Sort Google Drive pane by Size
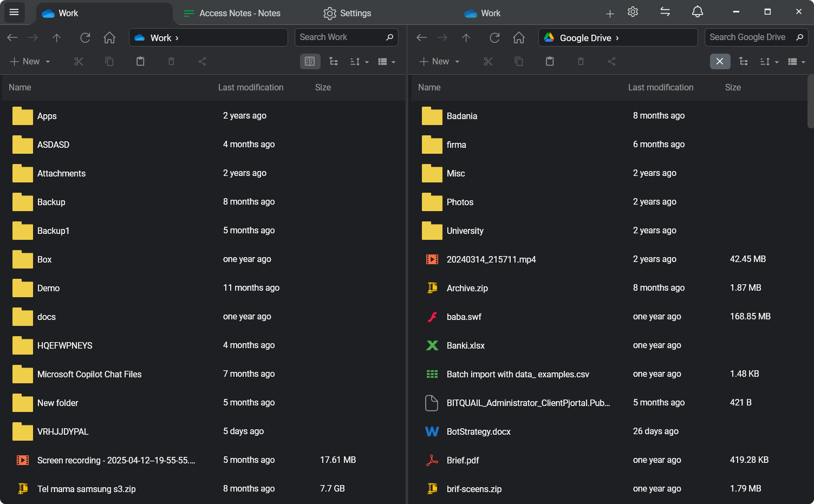 [x=733, y=87]
